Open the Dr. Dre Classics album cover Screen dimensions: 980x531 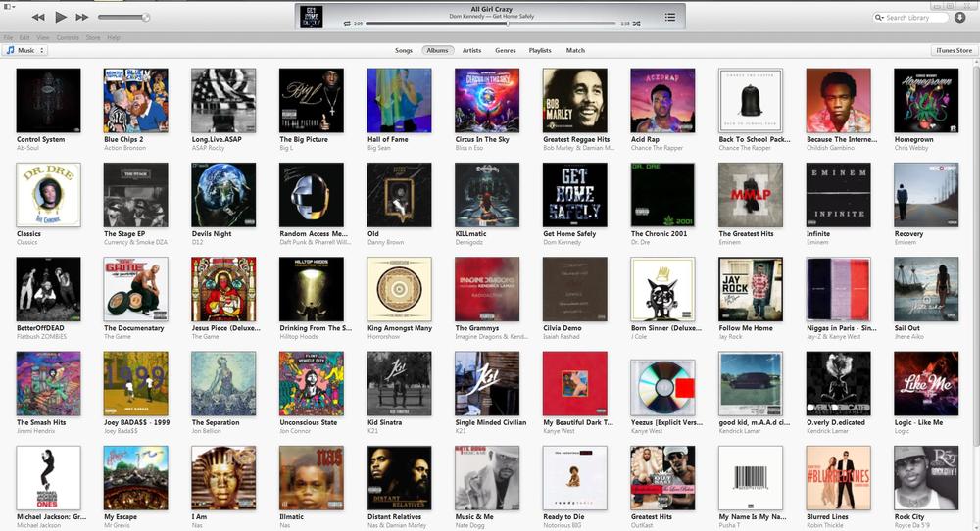click(48, 195)
